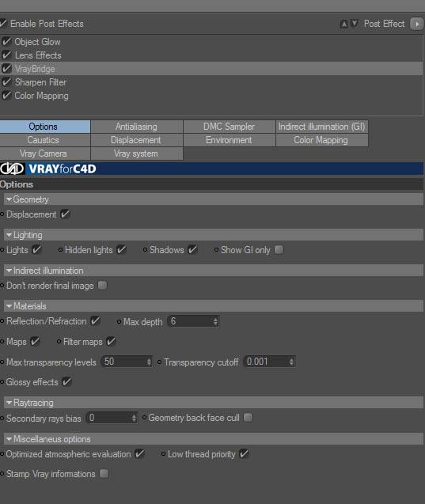Open the Vray Camera tab
The height and width of the screenshot is (504, 425).
[44, 153]
